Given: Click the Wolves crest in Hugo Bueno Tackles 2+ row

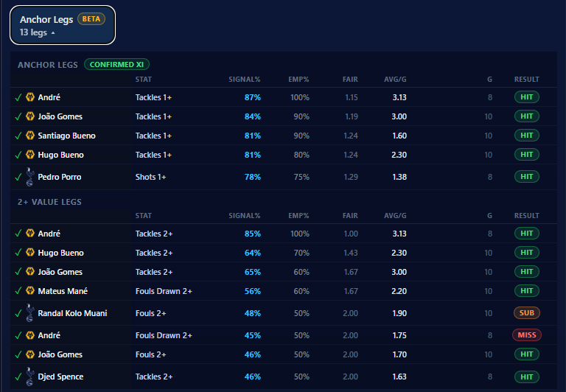Looking at the screenshot, I should pyautogui.click(x=30, y=252).
